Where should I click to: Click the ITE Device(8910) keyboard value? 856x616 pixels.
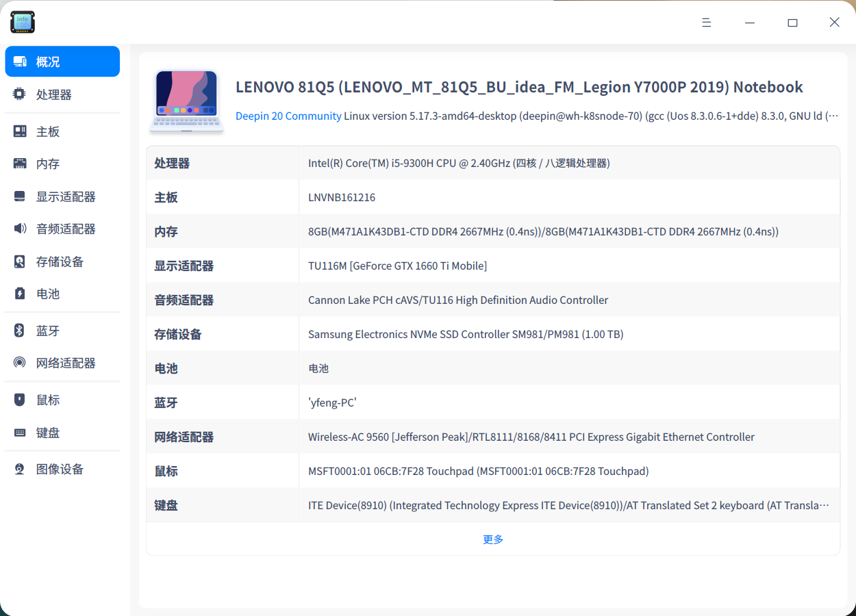[568, 505]
